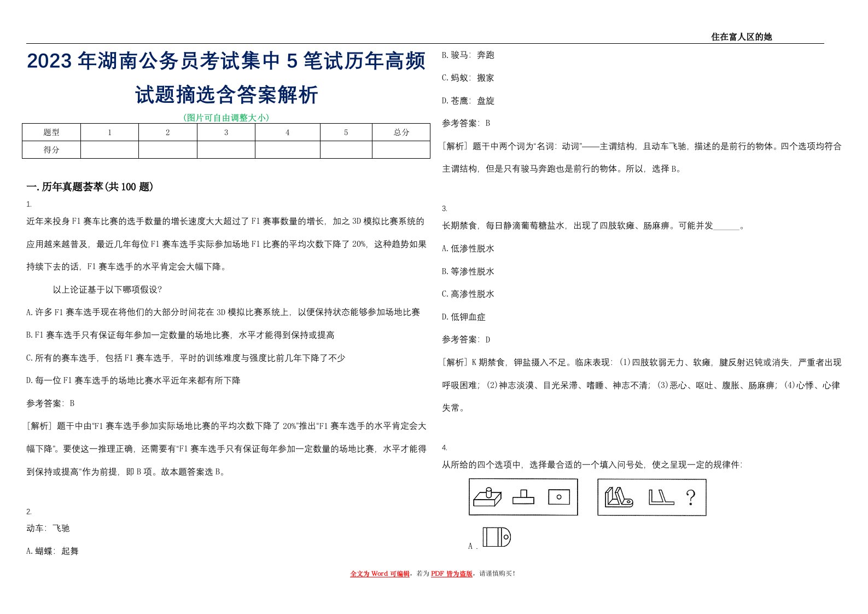
Task: Select question 1 option A about 3D模拟比赛系统
Action: (x=223, y=312)
